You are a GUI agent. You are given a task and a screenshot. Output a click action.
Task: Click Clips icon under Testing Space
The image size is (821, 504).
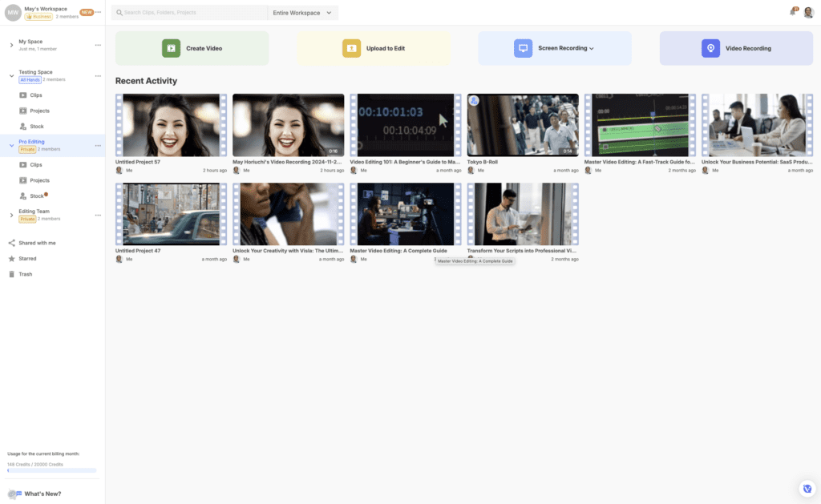pos(23,95)
